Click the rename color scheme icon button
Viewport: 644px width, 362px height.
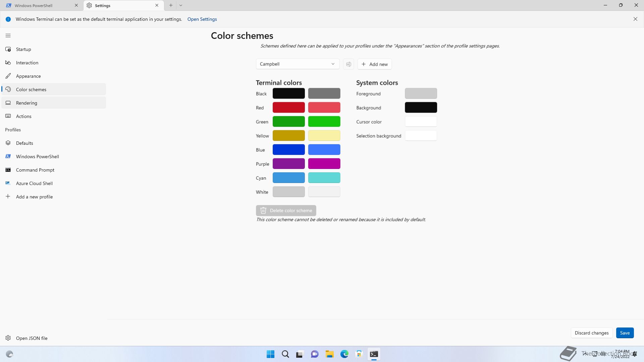click(348, 64)
